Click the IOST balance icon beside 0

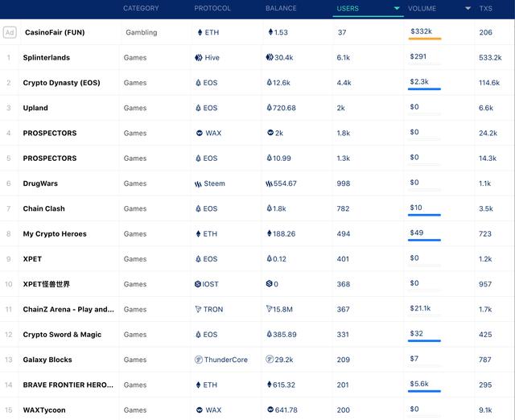[269, 283]
